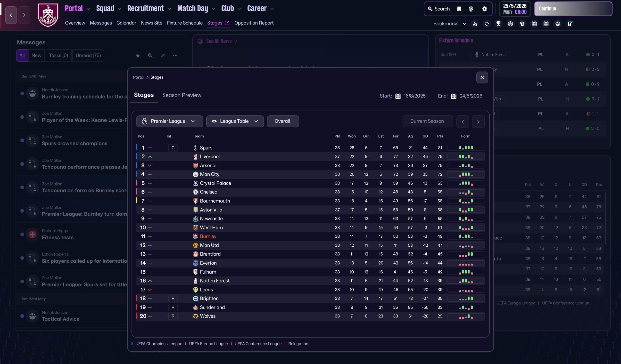Mark all messages read with checkmark icon
This screenshot has height=364, width=621.
(x=163, y=56)
